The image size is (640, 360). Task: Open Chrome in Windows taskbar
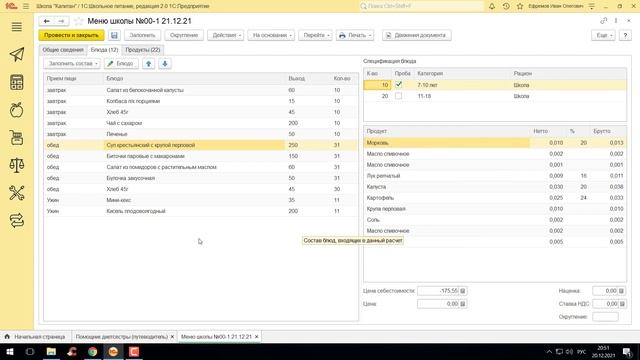93,351
